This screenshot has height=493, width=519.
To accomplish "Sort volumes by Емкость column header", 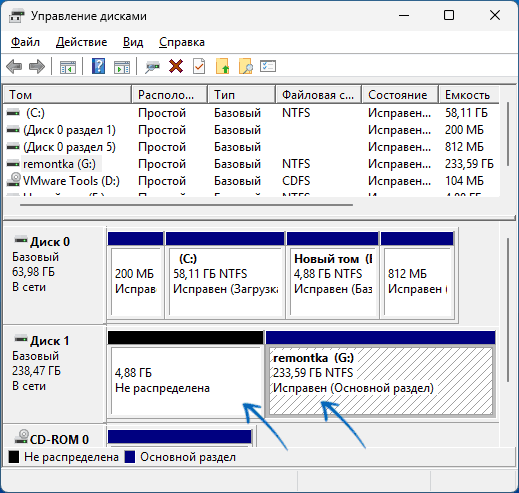I will 468,95.
